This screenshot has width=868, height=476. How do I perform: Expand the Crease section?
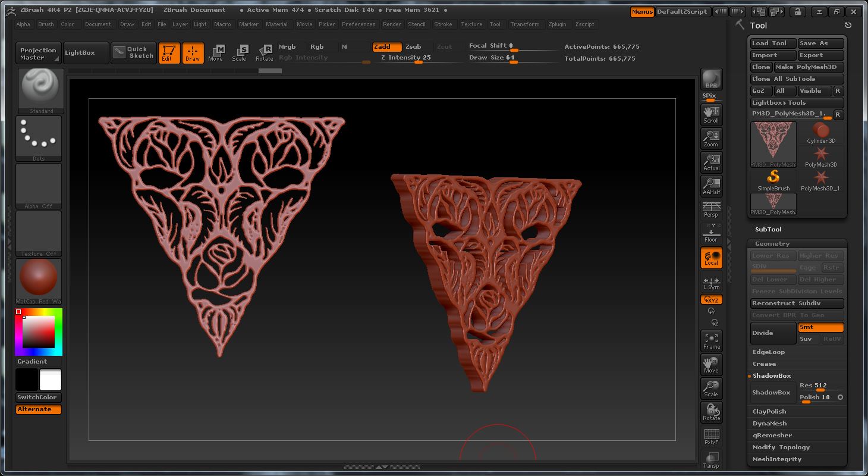[x=764, y=364]
